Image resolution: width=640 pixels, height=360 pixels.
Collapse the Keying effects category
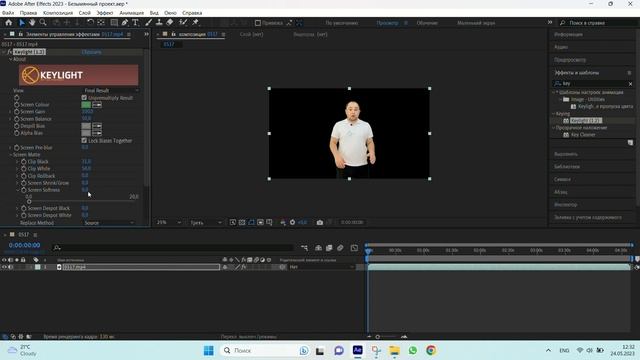pyautogui.click(x=554, y=113)
